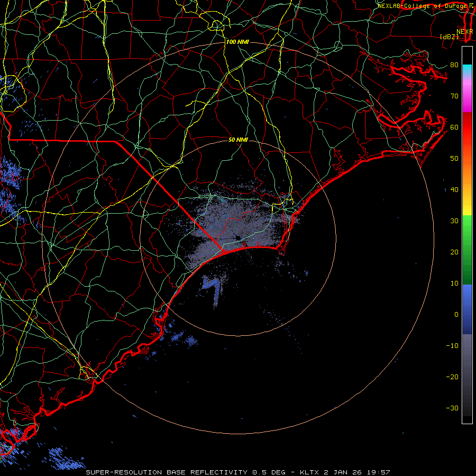Click the blue band of the reflectivity color bar
Screen dimensions: 476x476
[x=467, y=309]
